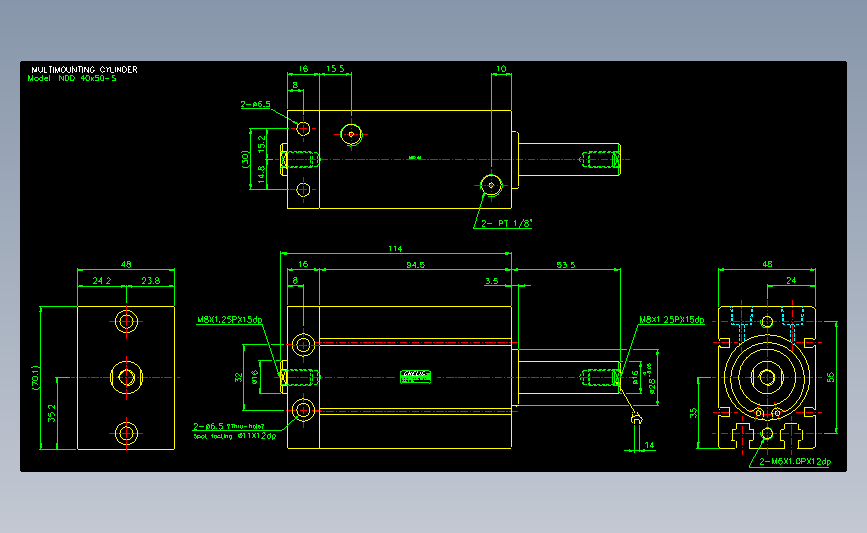867x533 pixels.
Task: Pick the (70.1) reference height dimension
Action: click(36, 378)
